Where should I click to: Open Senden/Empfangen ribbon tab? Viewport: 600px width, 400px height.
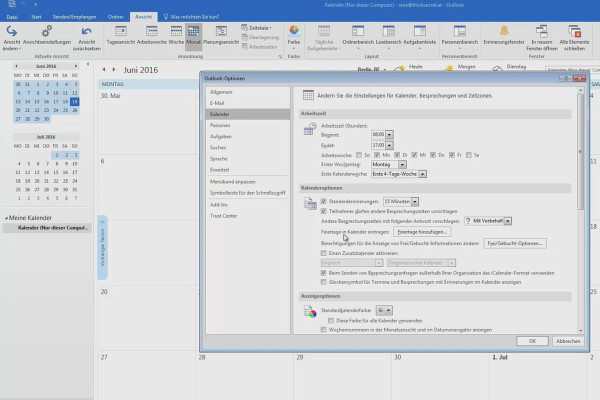74,17
